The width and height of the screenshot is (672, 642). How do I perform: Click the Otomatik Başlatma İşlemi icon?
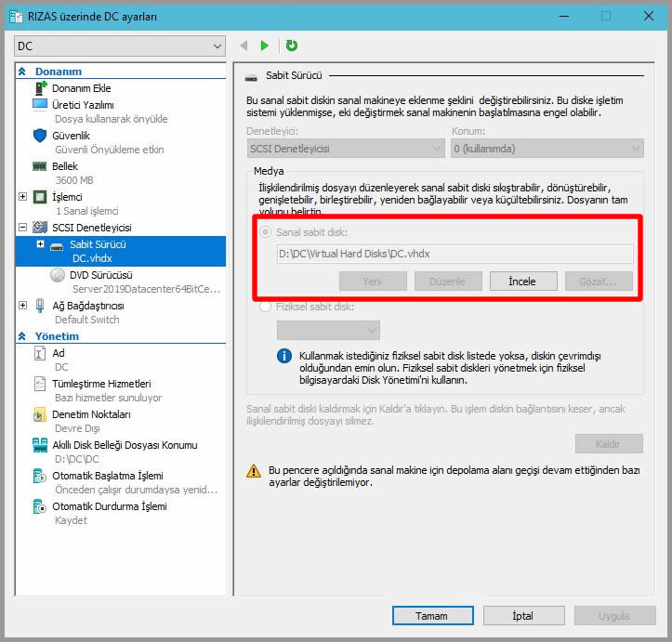click(40, 476)
